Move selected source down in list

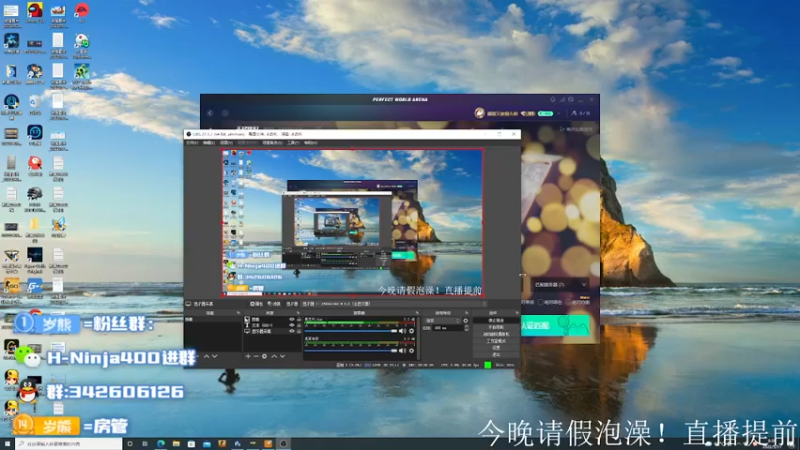282,356
